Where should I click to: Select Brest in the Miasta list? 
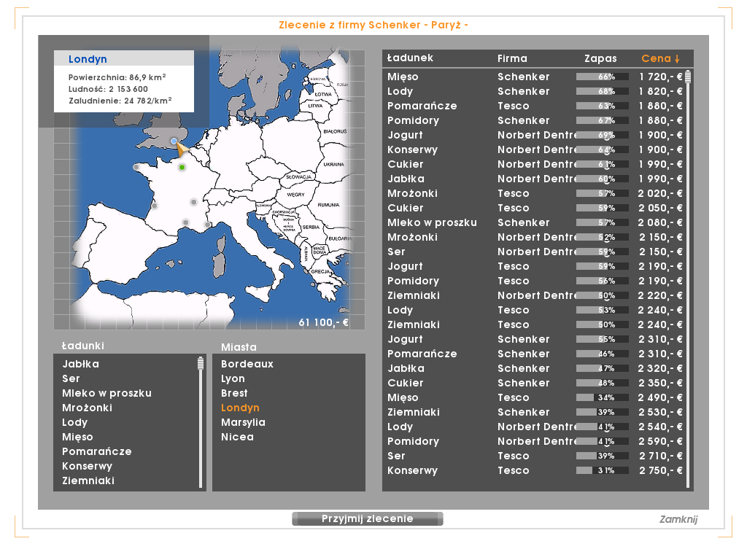(234, 393)
